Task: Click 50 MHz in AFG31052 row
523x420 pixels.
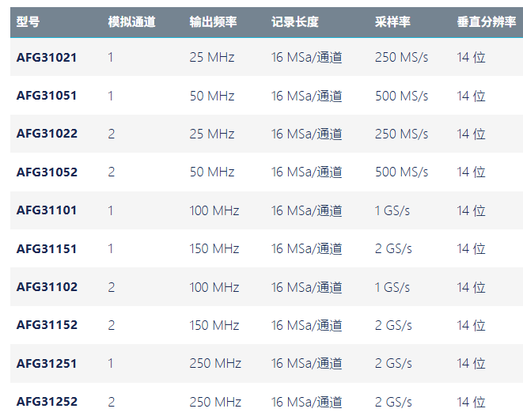Action: click(212, 172)
